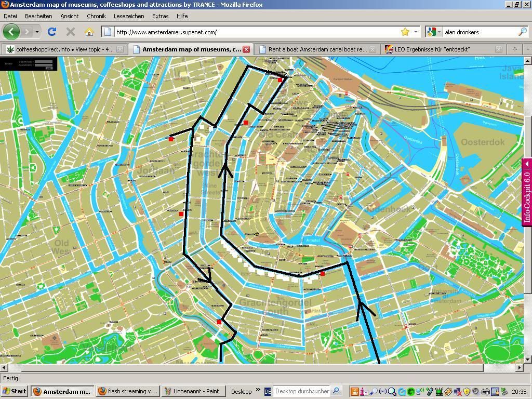Click the search magnifier icon in search box
Screen dimensions: 532x399
click(x=522, y=32)
